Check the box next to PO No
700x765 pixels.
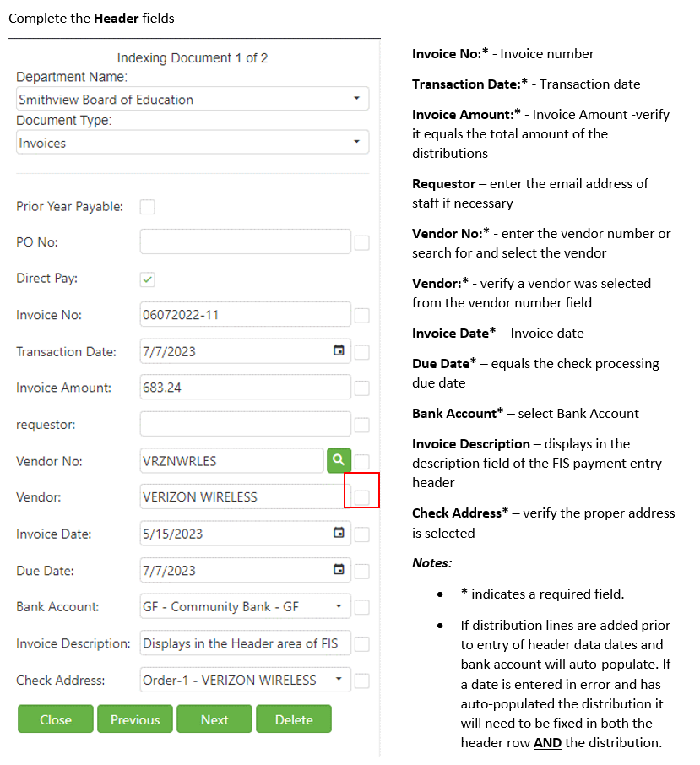pyautogui.click(x=361, y=243)
